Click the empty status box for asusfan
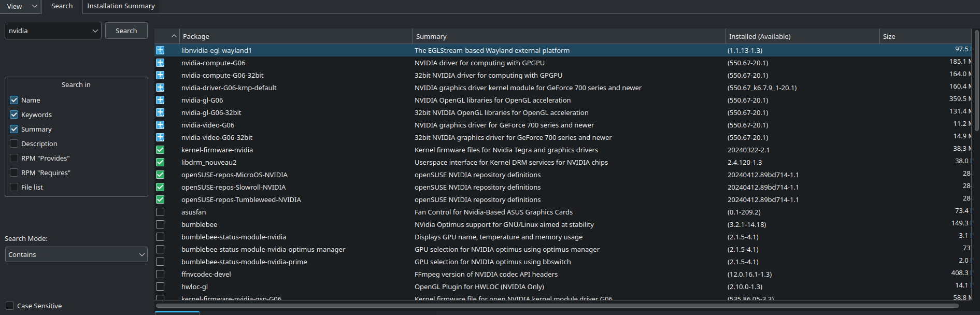Image resolution: width=980 pixels, height=315 pixels. (x=160, y=212)
